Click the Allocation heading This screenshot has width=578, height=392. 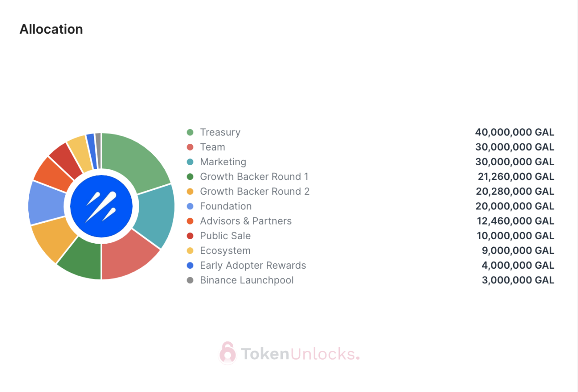[x=51, y=29]
